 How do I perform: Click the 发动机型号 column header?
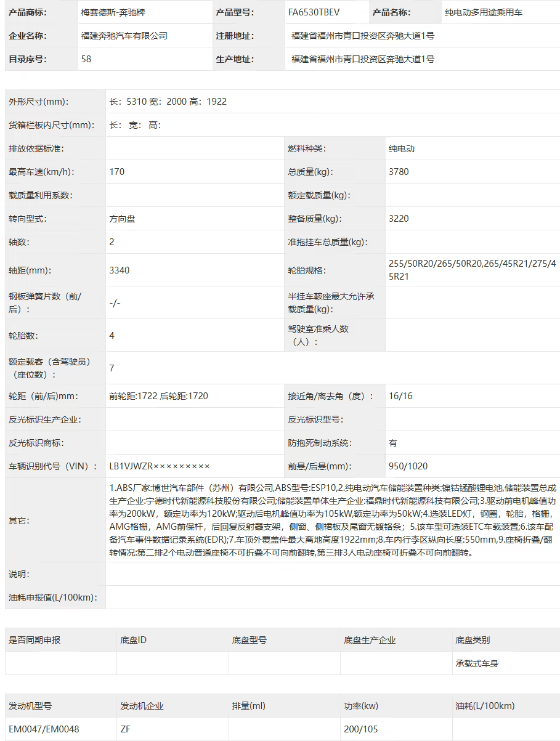(30, 706)
